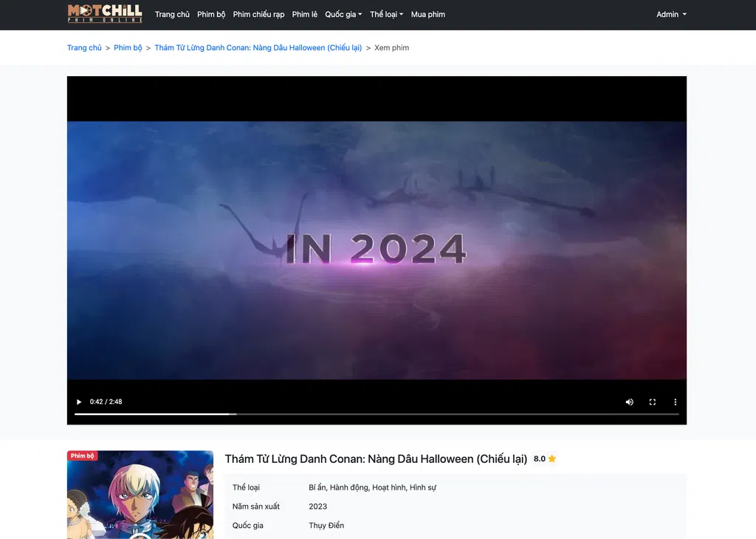Enter fullscreen mode in the video player

tap(653, 402)
